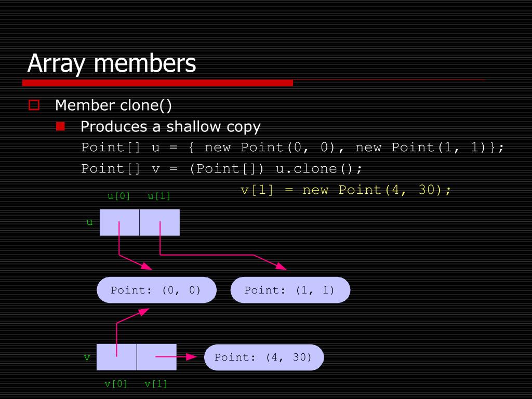This screenshot has height=399, width=532.
Task: Click the green 'u[1]' label
Action: 159,196
